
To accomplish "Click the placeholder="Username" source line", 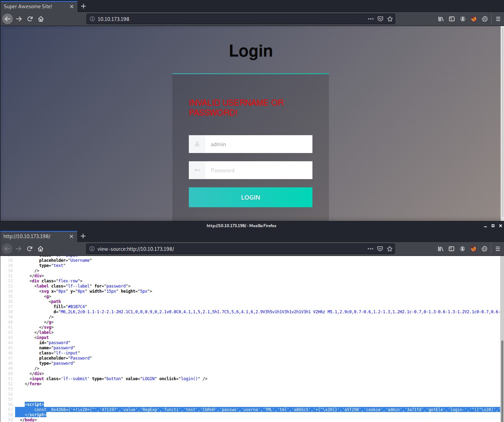I will [66, 260].
